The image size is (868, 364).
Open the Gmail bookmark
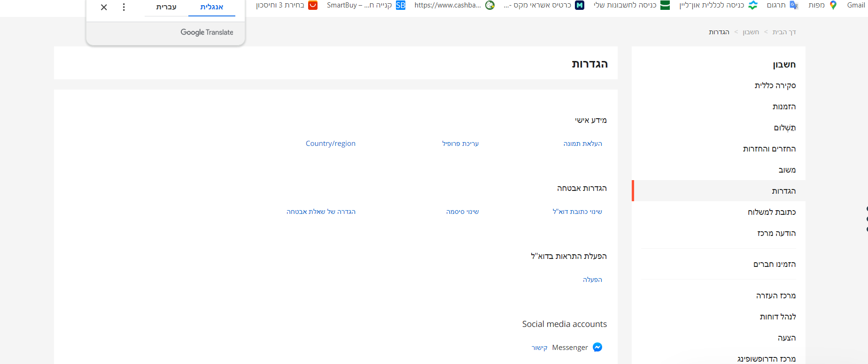856,5
